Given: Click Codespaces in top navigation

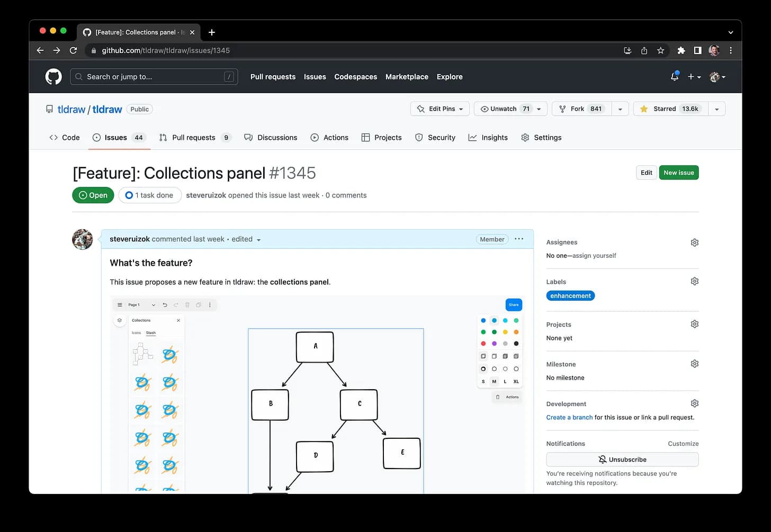Looking at the screenshot, I should [x=356, y=77].
